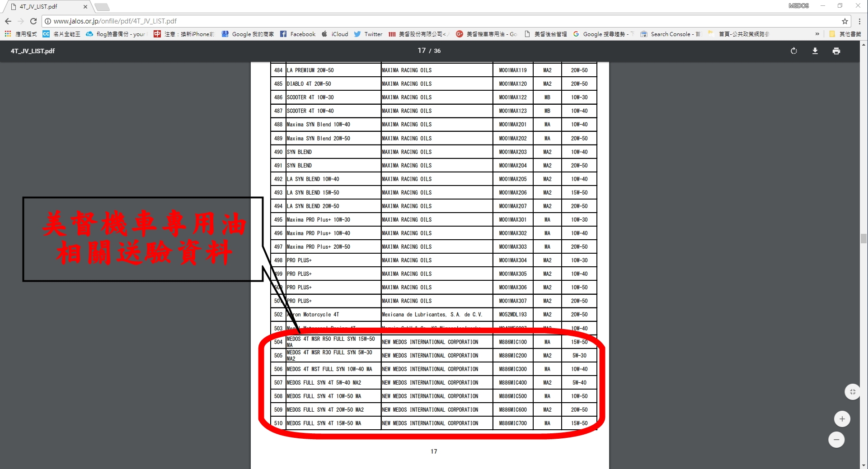This screenshot has height=469, width=868.
Task: Open the Twitter bookmark
Action: pos(368,34)
